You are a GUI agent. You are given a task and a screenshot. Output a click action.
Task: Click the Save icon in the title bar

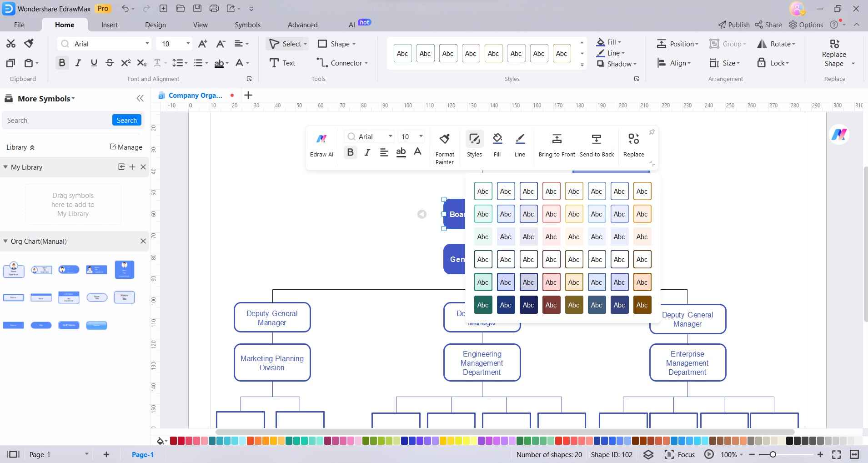(x=197, y=8)
